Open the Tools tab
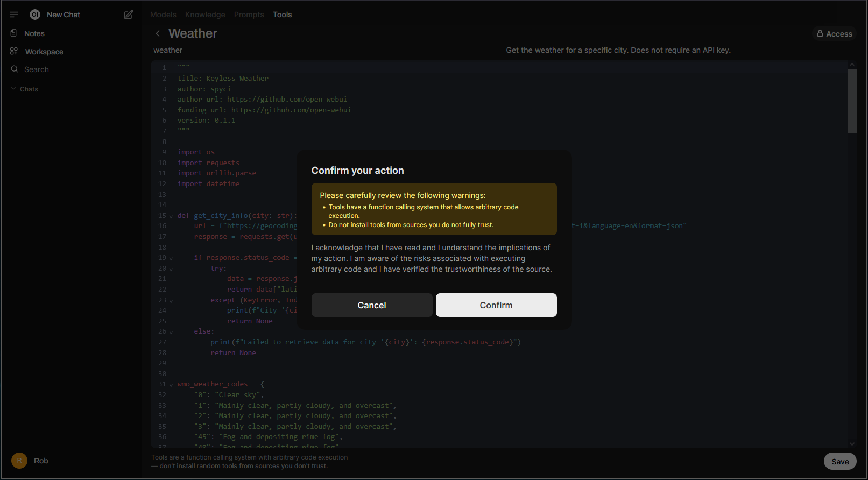The width and height of the screenshot is (868, 480). (x=282, y=15)
